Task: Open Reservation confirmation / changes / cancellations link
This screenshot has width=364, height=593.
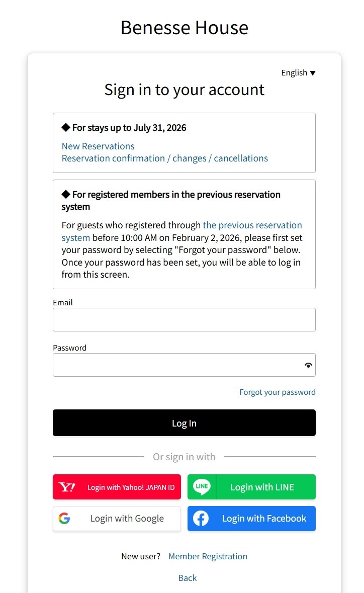Action: [164, 158]
